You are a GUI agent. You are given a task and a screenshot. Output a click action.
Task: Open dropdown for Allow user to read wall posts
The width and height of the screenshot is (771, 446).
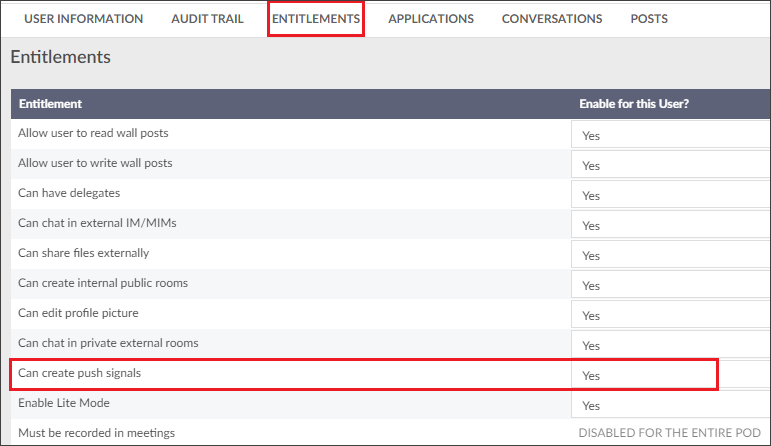point(671,134)
